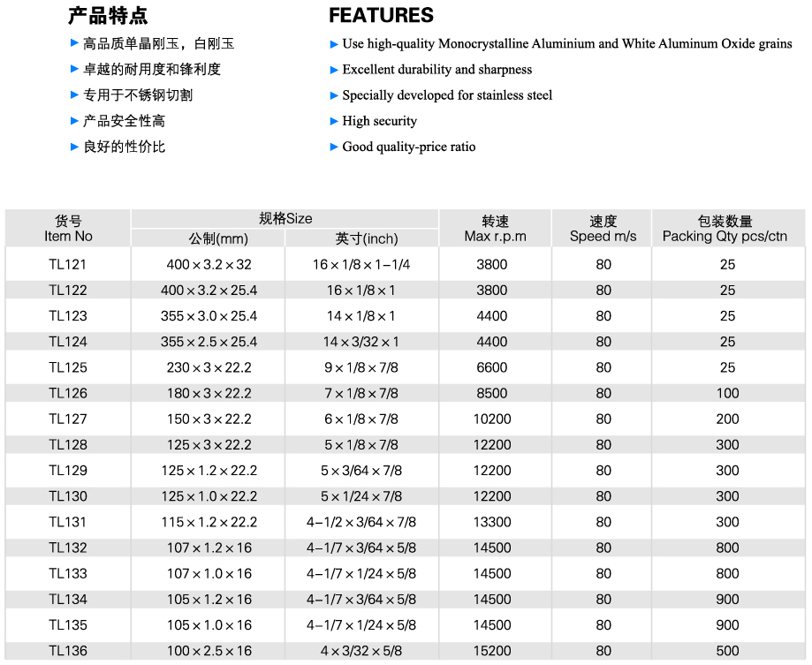Click packing quantity 500 in TL136 row
Image resolution: width=812 pixels, height=665 pixels.
(727, 651)
